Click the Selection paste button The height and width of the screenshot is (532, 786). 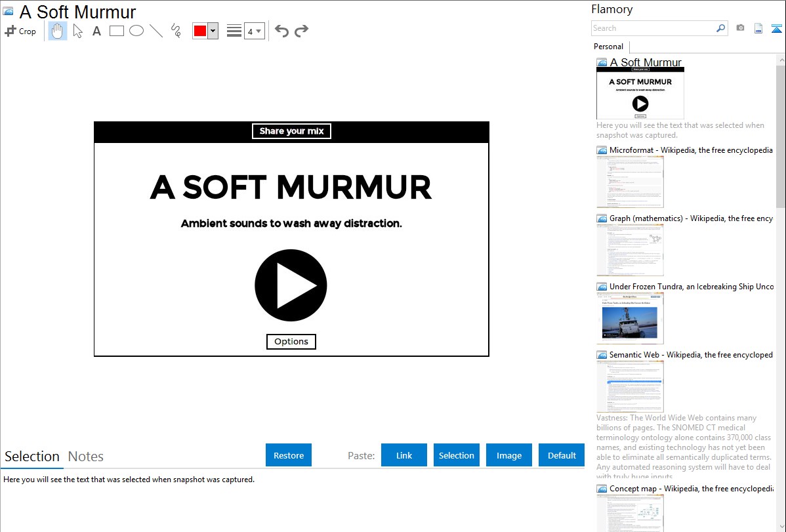(x=457, y=455)
